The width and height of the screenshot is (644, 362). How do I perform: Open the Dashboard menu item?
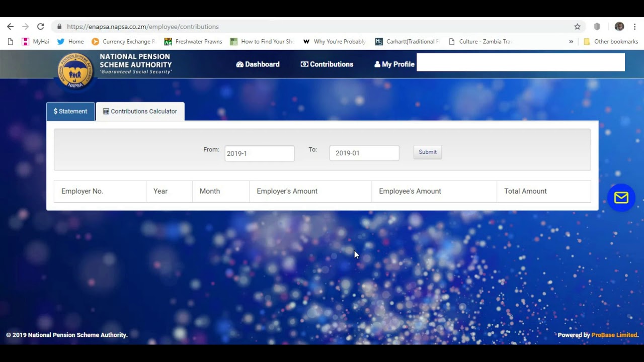click(258, 64)
